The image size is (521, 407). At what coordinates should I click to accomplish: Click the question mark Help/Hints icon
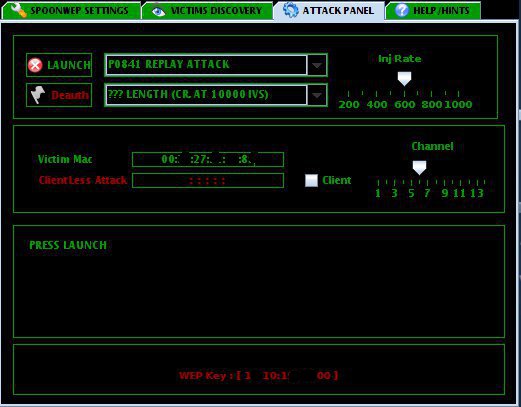coord(401,10)
